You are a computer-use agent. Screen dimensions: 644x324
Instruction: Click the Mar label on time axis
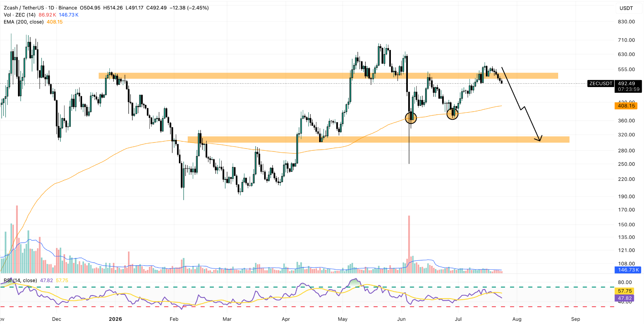tap(227, 319)
